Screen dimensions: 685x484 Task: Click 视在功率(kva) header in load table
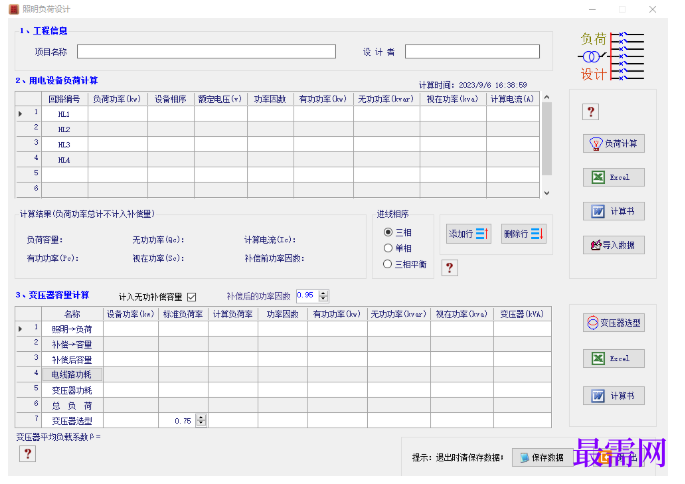click(x=453, y=99)
